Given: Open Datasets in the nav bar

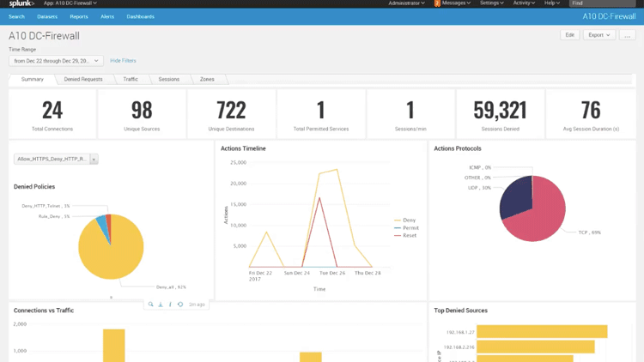Looking at the screenshot, I should [47, 17].
